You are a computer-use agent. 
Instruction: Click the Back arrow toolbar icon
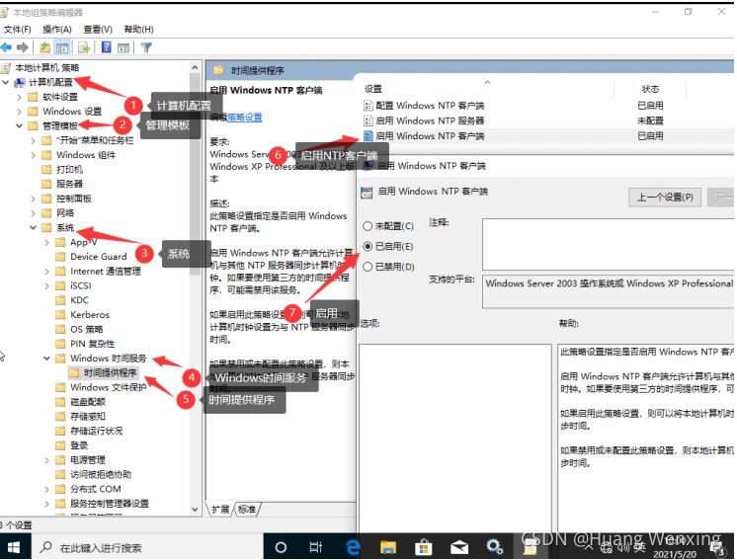pos(6,47)
